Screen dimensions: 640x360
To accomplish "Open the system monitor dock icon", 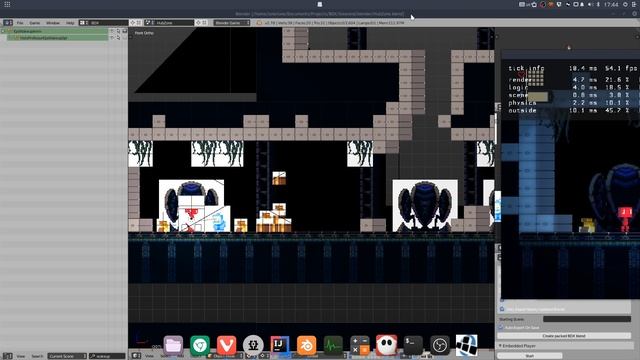I will point(333,345).
